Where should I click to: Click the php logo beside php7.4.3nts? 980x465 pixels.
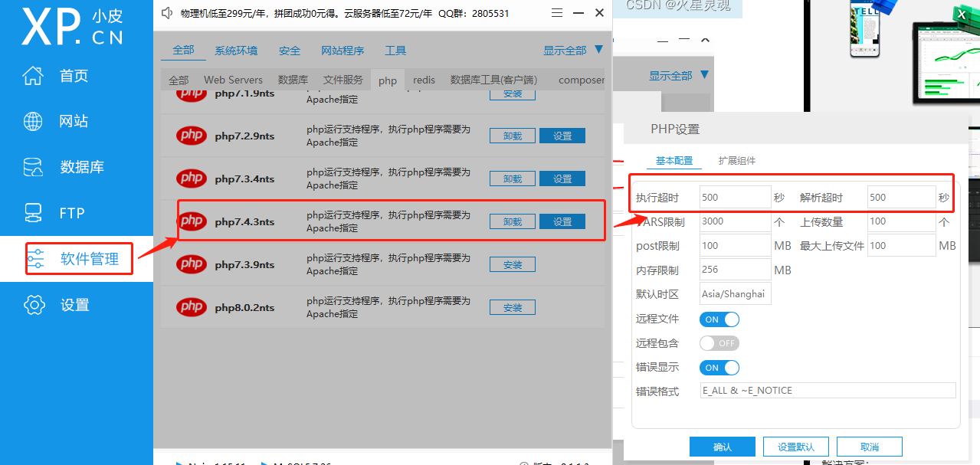192,221
